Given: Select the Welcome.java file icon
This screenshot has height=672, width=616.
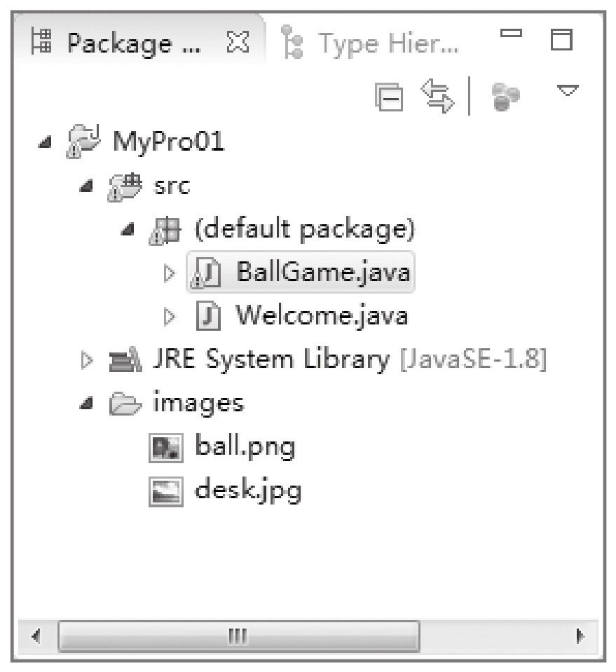Looking at the screenshot, I should 208,315.
